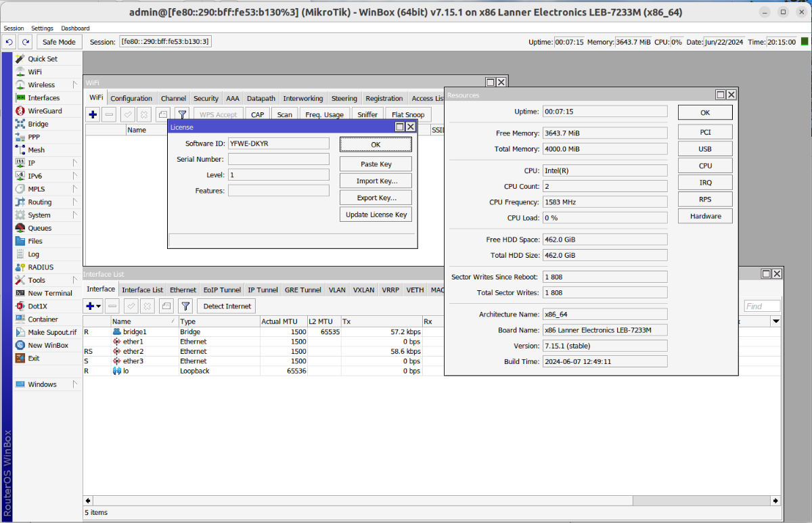This screenshot has height=523, width=812.
Task: Click the remove minus icon in Interface List
Action: coord(112,306)
